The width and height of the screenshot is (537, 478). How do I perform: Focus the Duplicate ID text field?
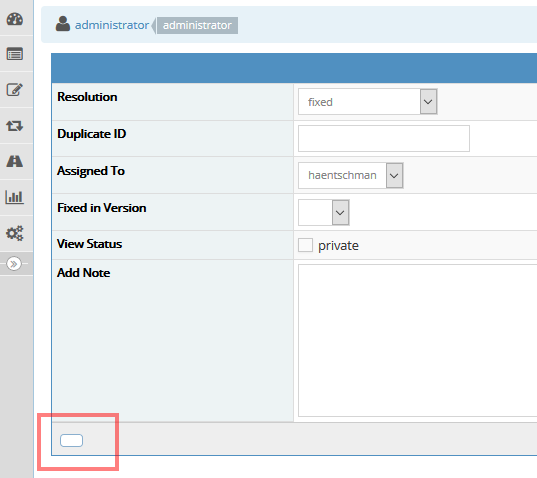(384, 138)
